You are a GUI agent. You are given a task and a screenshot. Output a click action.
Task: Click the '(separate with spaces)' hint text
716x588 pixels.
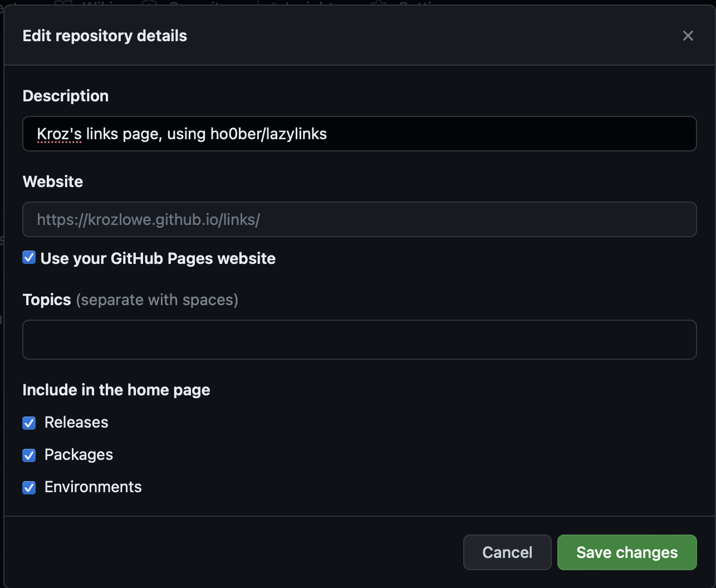157,300
